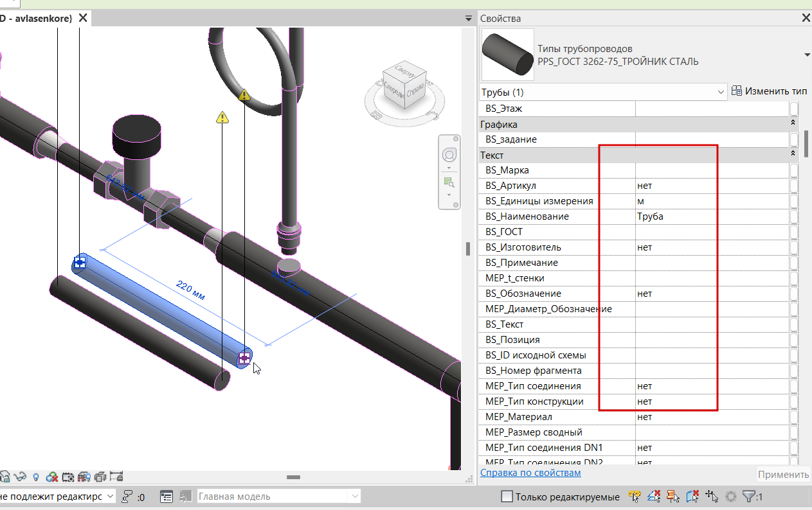The height and width of the screenshot is (510, 812).
Task: Click the show analytical model icon
Action: coord(84,477)
